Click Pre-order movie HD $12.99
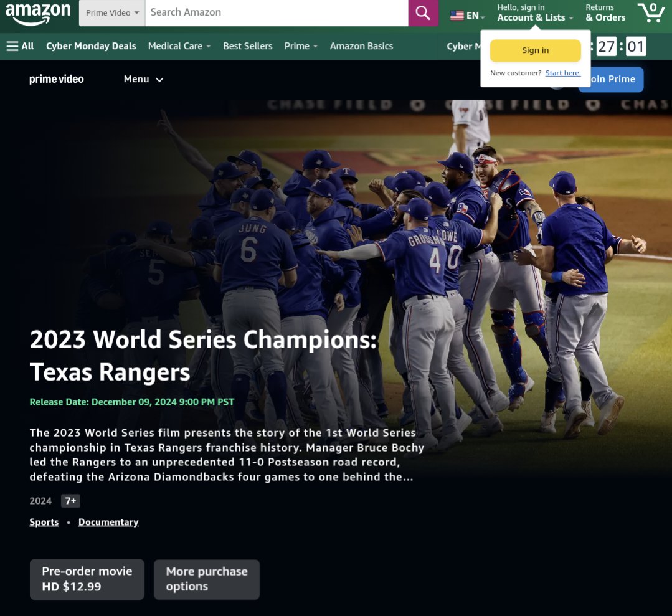Viewport: 672px width, 616px height. pyautogui.click(x=87, y=579)
